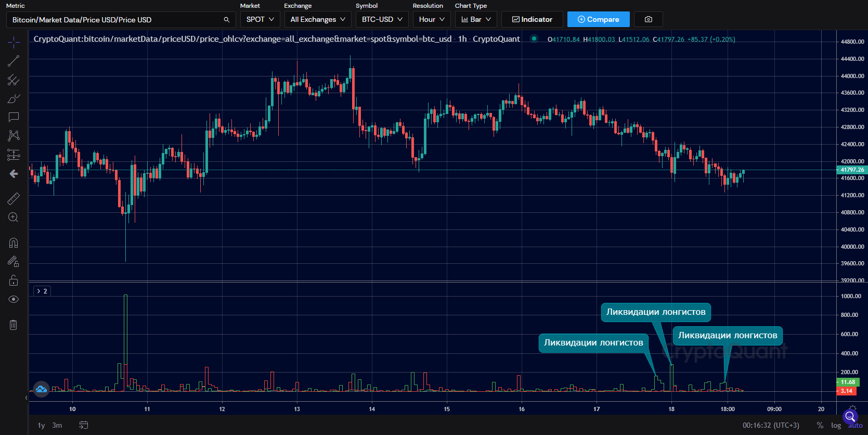
Task: Click the 1000.00 label on lower axis
Action: pos(851,296)
